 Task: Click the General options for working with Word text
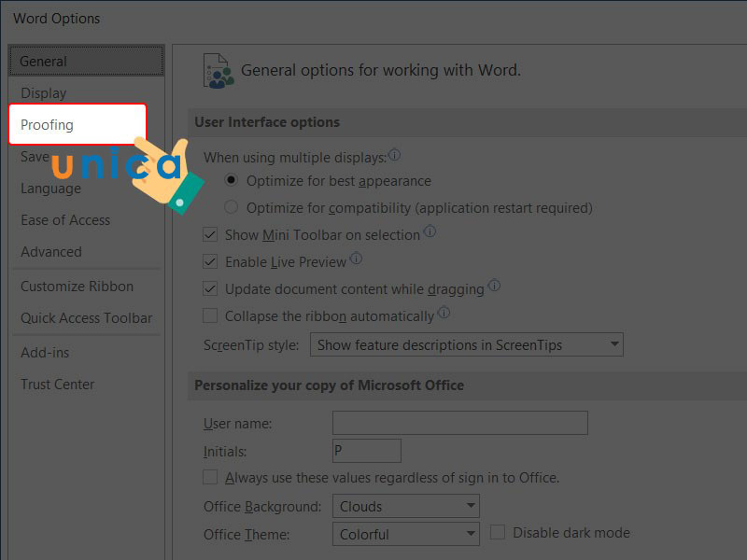click(381, 70)
